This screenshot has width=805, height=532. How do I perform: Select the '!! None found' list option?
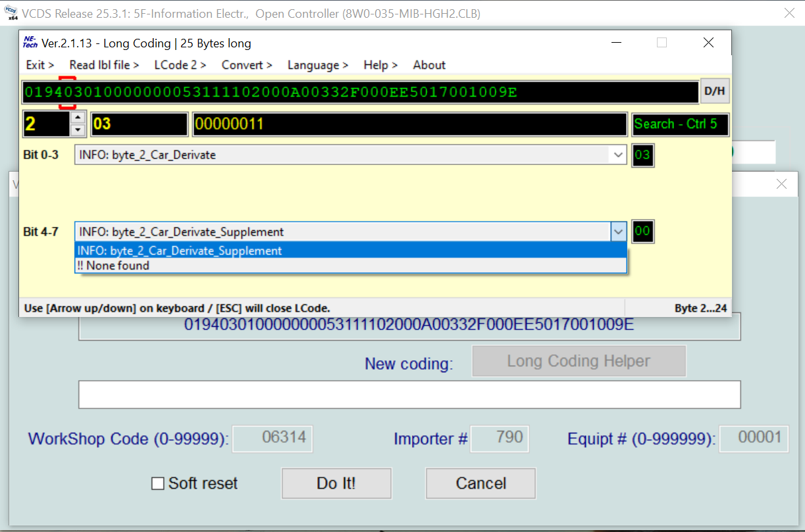tap(351, 266)
